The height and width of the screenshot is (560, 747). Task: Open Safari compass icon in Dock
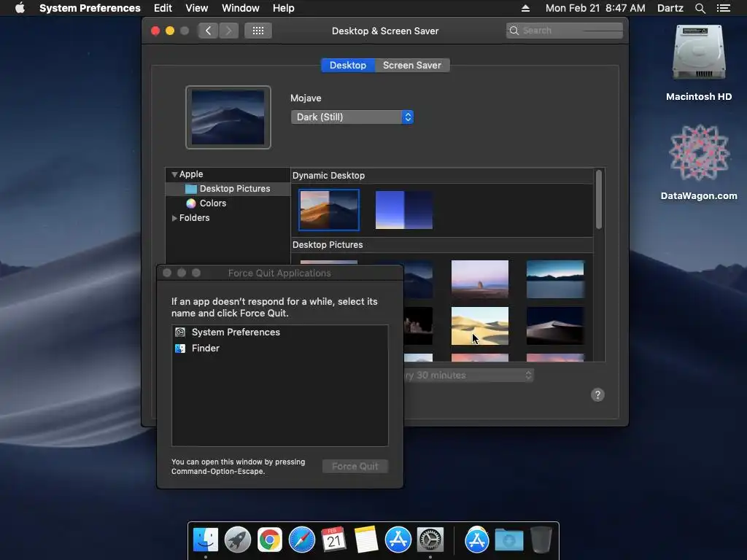[301, 540]
